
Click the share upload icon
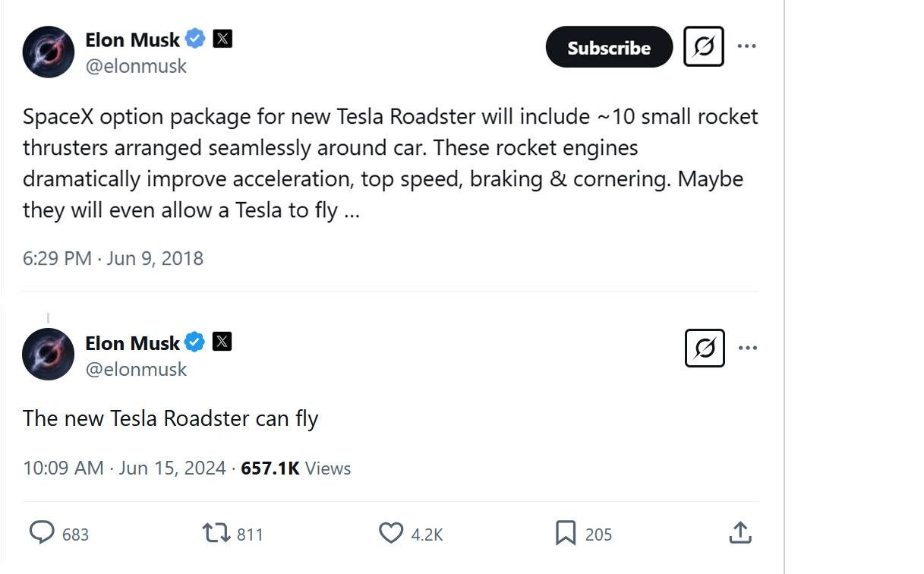[x=740, y=533]
